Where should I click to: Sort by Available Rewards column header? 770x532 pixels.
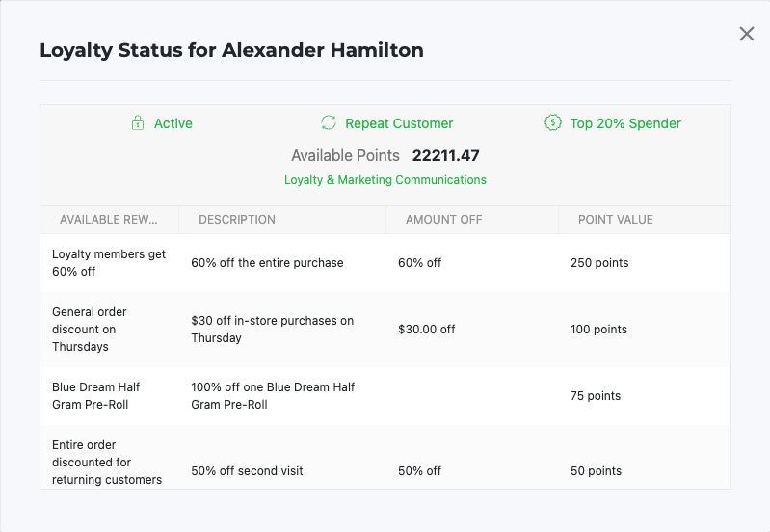tap(109, 220)
